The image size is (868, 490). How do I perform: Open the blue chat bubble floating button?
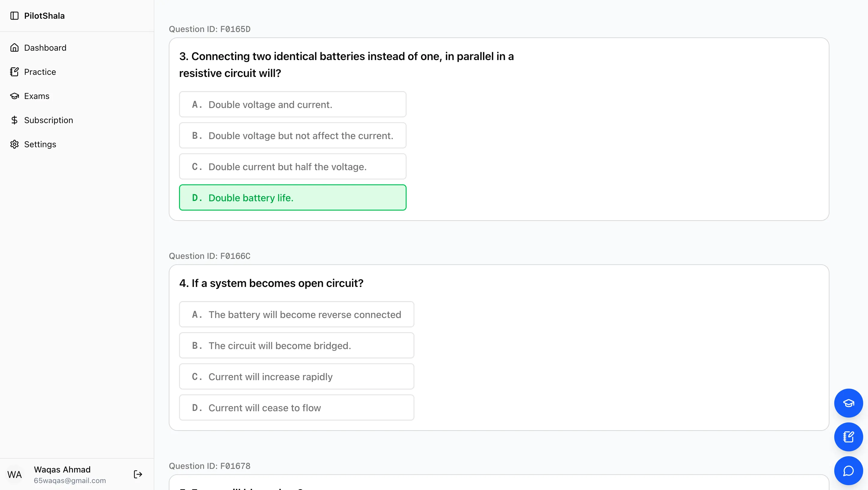pyautogui.click(x=848, y=471)
